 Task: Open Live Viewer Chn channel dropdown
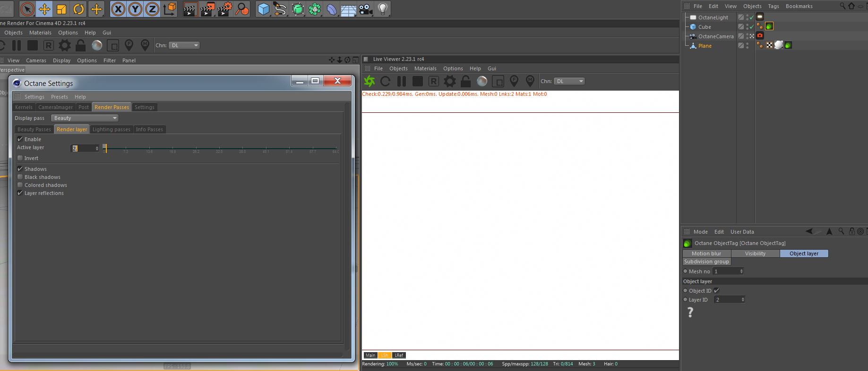pos(569,81)
